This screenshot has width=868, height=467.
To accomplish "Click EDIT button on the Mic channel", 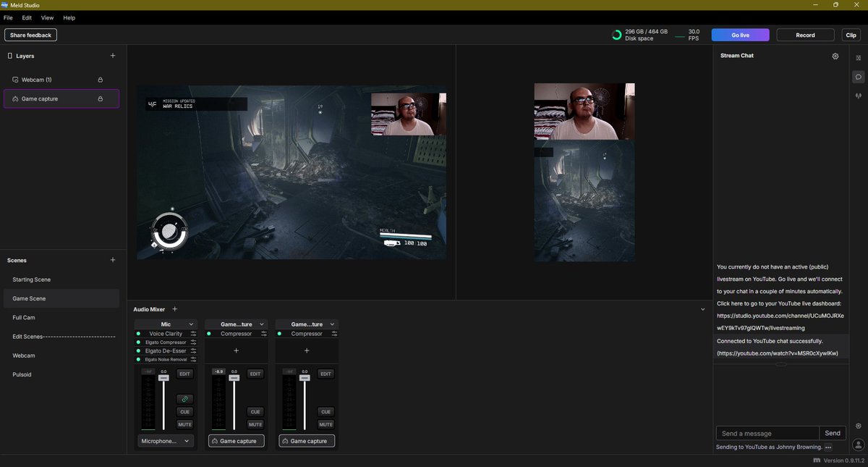I will tap(184, 374).
